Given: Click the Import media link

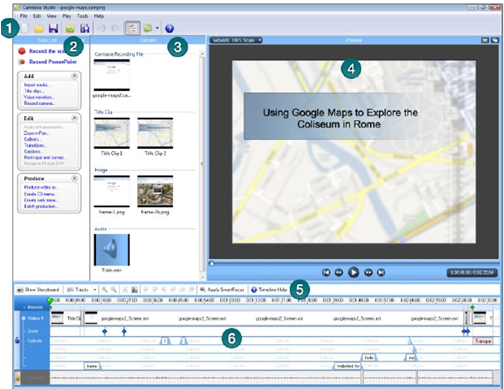Looking at the screenshot, I should [x=36, y=85].
